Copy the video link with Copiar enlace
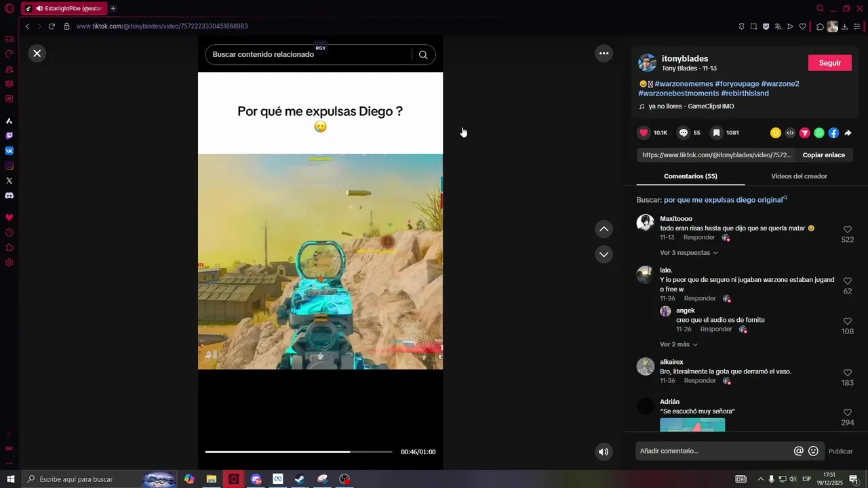The height and width of the screenshot is (488, 868). point(823,155)
